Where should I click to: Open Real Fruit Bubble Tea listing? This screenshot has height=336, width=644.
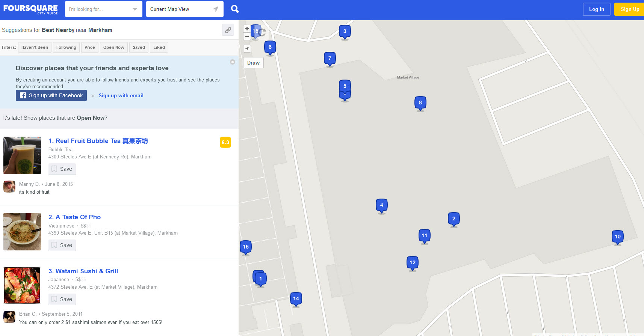click(98, 141)
